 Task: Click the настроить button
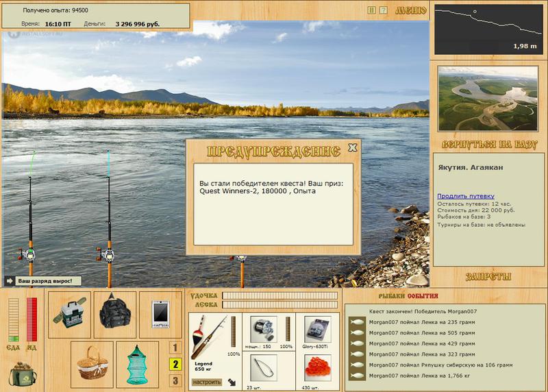pos(207,382)
